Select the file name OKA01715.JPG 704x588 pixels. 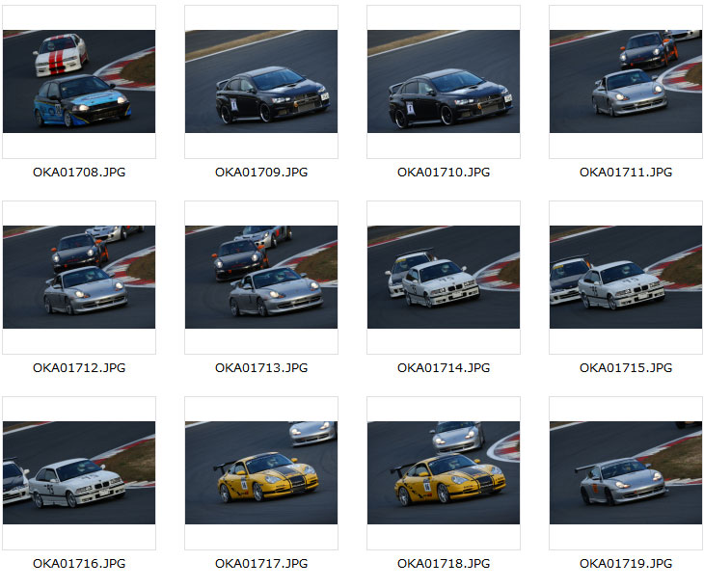pyautogui.click(x=626, y=368)
